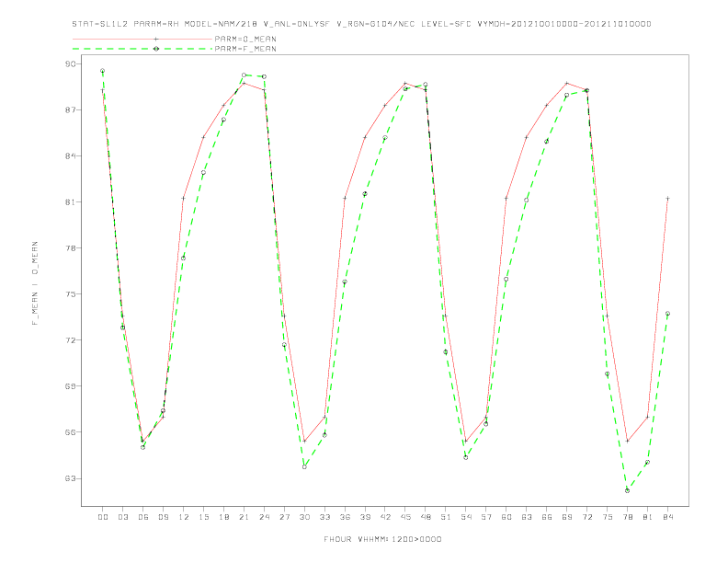728x563 pixels.
Task: Select the F_MEAN circle marker at hour 81
Action: tap(647, 462)
